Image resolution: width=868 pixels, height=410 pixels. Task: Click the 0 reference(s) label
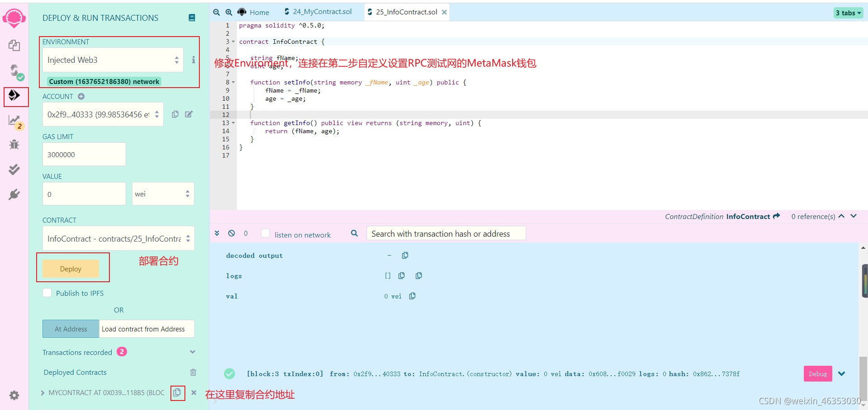tap(813, 216)
